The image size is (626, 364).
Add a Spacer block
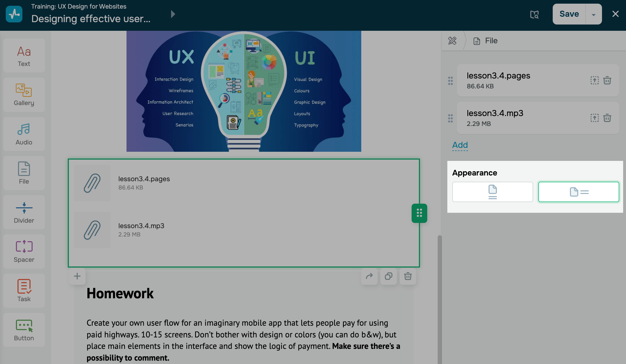pyautogui.click(x=24, y=252)
